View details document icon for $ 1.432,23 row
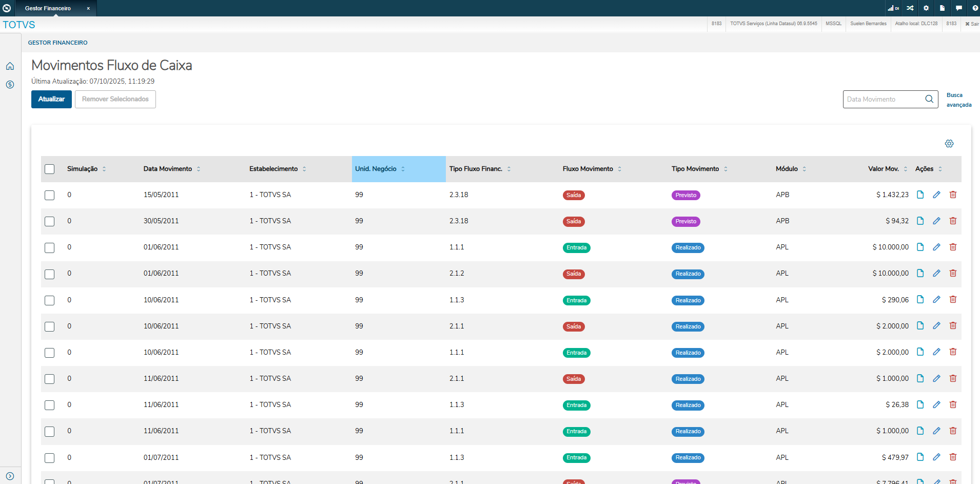Screen dimensions: 980x484 point(920,195)
